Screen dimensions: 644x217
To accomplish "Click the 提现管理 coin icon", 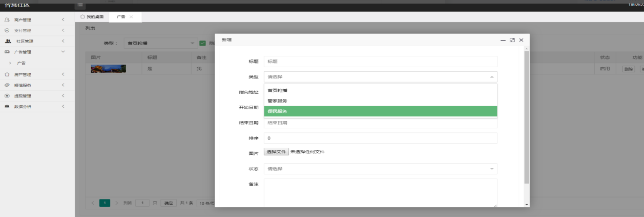I will click(7, 96).
